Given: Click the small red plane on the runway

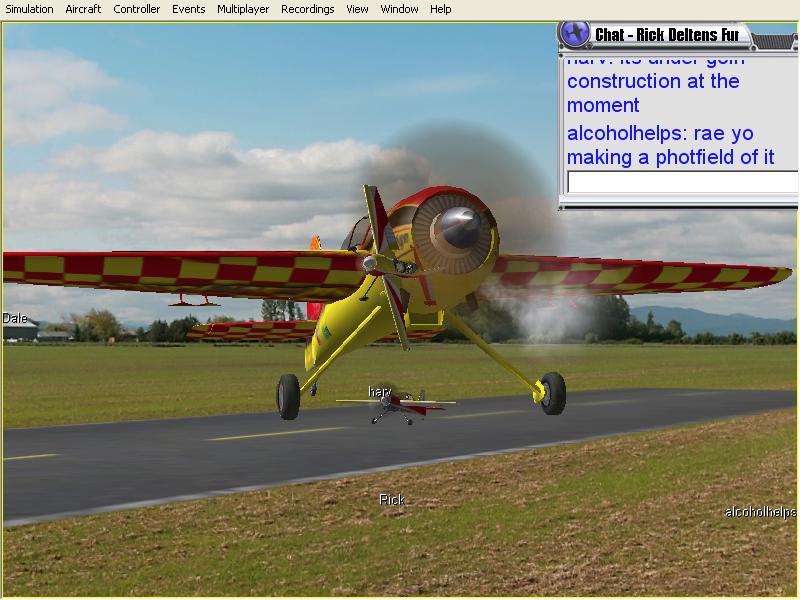Looking at the screenshot, I should point(398,407).
